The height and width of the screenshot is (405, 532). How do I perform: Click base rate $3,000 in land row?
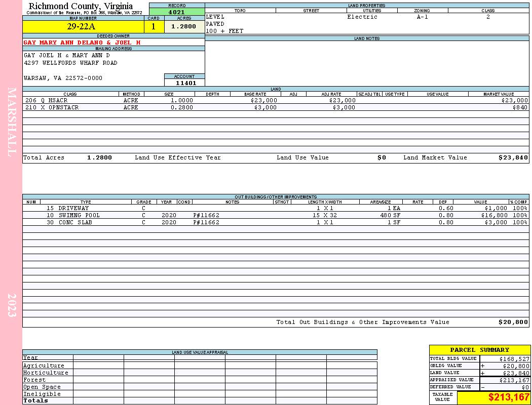265,107
